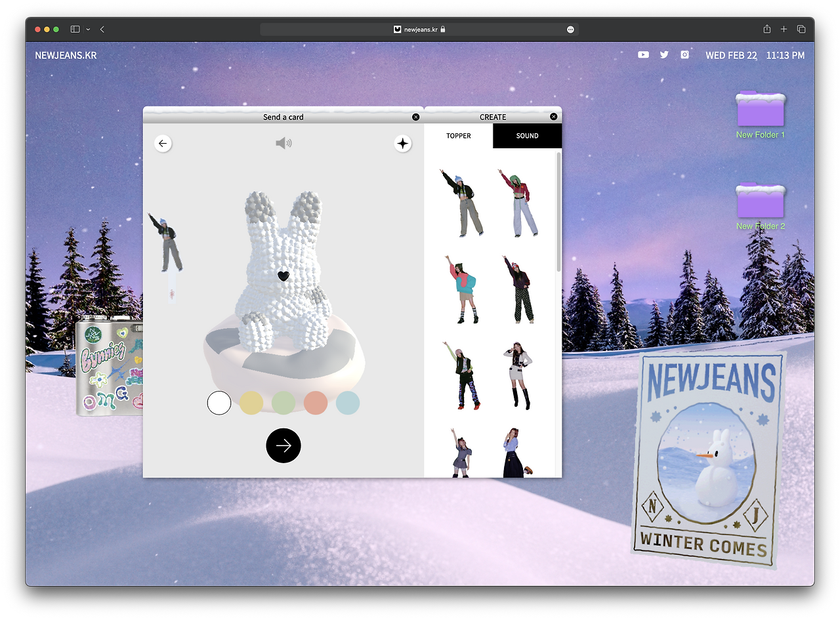Select the orange color swatch

click(x=316, y=403)
